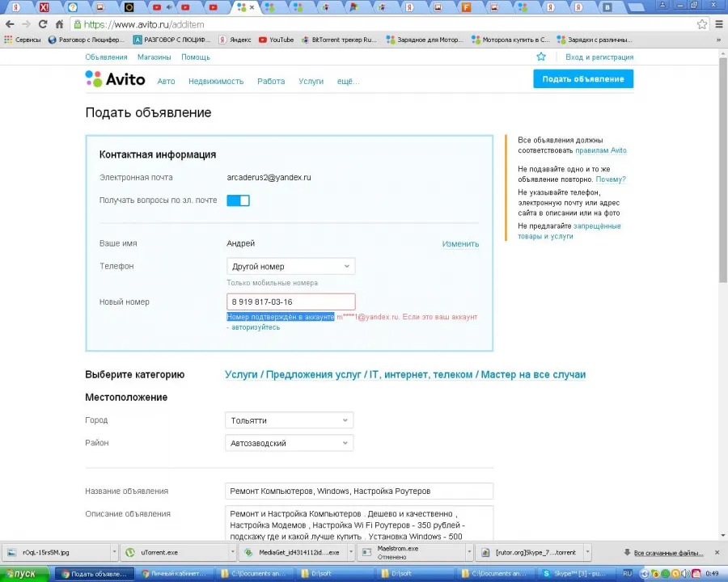The width and height of the screenshot is (728, 582).
Task: Open the Сервисы apps bookmark
Action: tap(23, 40)
